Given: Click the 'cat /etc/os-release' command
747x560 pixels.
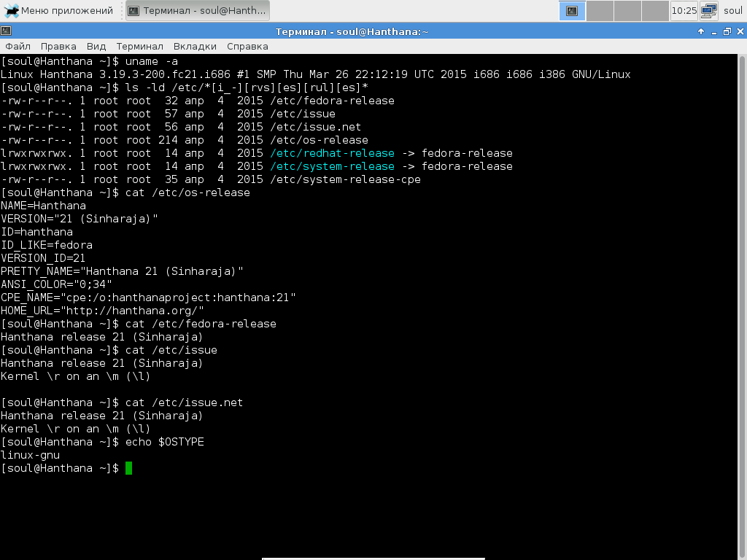Looking at the screenshot, I should 187,192.
